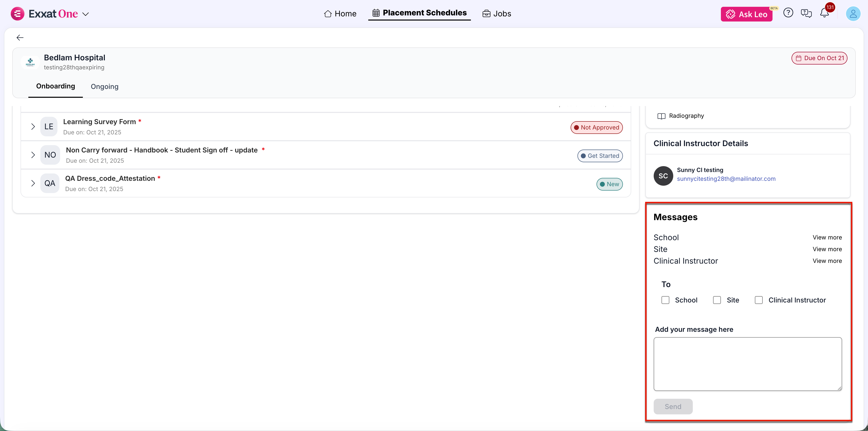Click the NO avatar icon
The height and width of the screenshot is (431, 868).
coord(50,155)
